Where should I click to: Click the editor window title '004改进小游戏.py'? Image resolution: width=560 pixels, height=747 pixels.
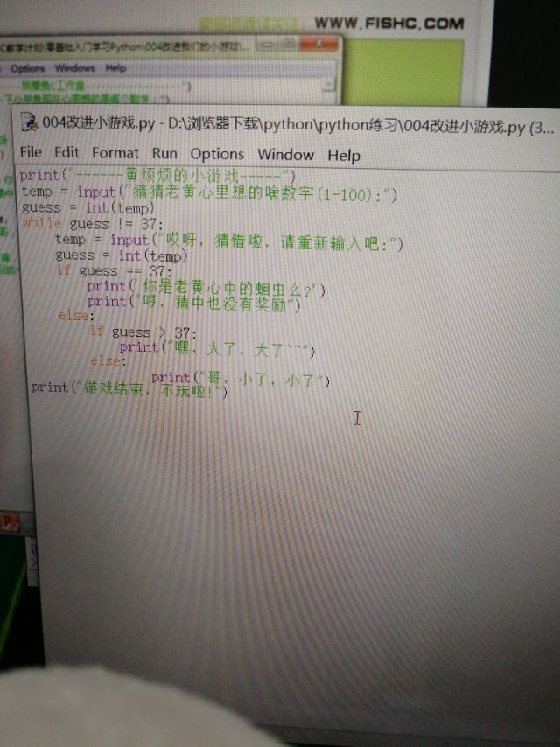[x=99, y=123]
